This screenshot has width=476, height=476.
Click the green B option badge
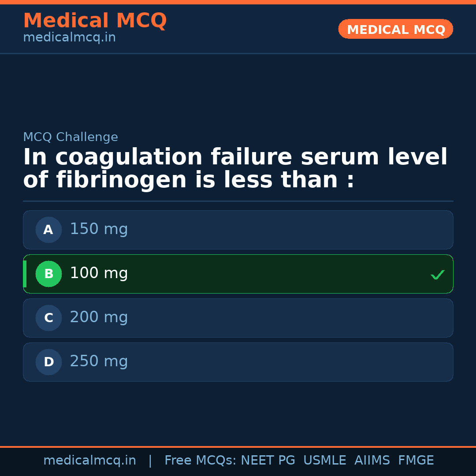click(48, 274)
